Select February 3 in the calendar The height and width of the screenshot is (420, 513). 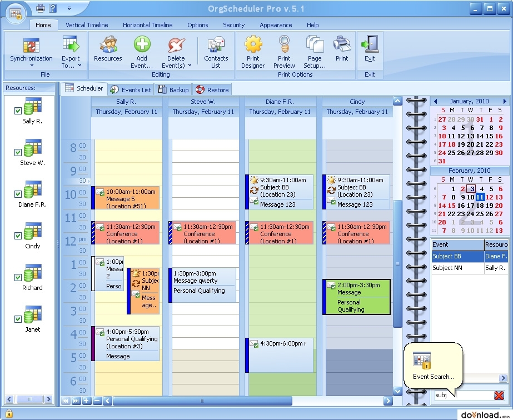(471, 189)
